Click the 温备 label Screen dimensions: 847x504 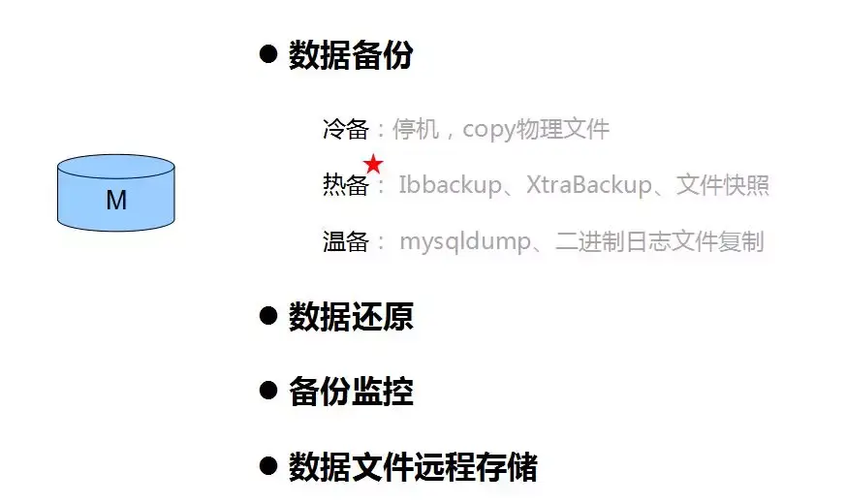346,241
